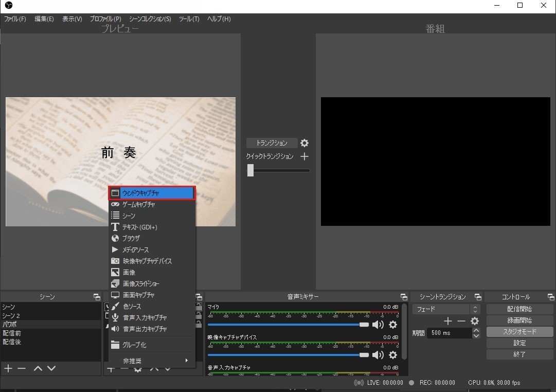Add a quick transition with the plus icon
Image resolution: width=556 pixels, height=392 pixels.
[x=304, y=156]
